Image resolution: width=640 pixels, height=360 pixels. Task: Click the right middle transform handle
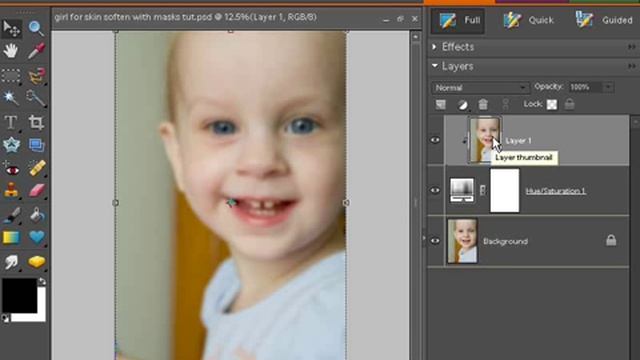[x=346, y=202]
